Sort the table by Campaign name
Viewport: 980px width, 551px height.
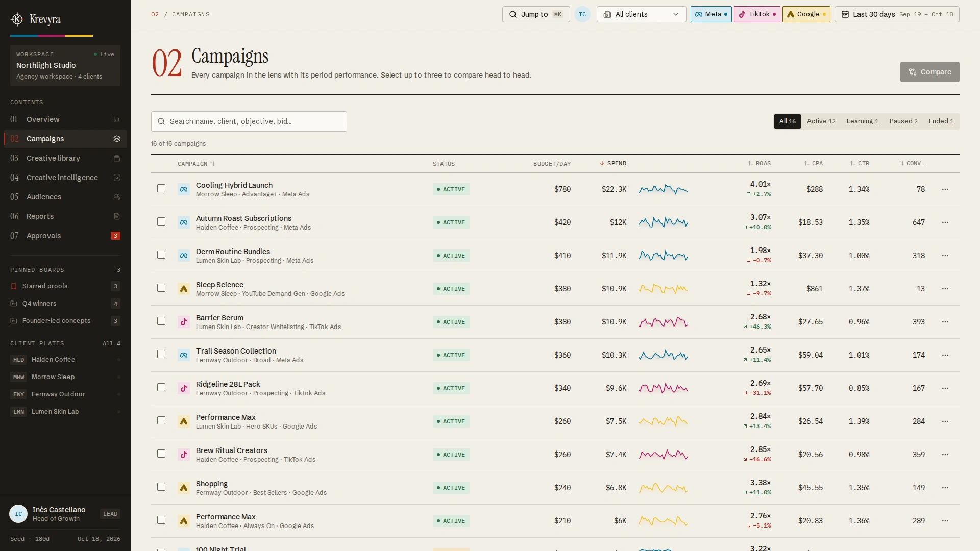[x=197, y=164]
